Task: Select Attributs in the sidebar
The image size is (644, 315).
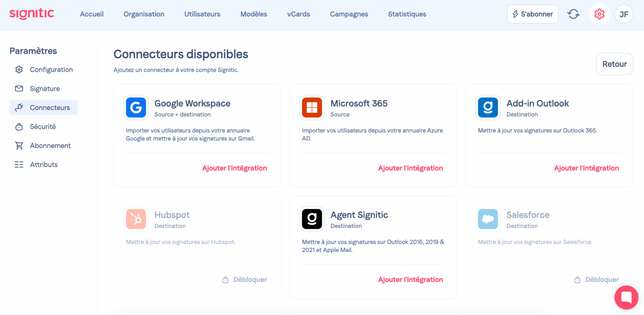Action: pos(44,165)
